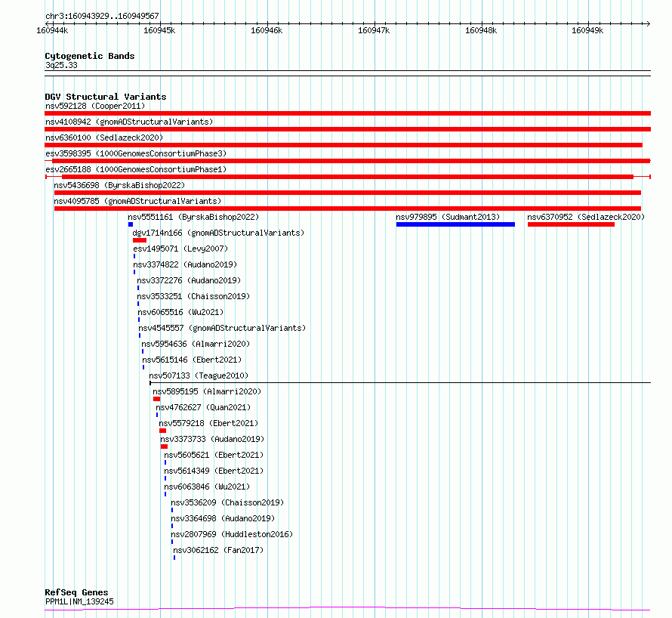Select the blue nsv979895 Sudmant2013 bar

pyautogui.click(x=455, y=224)
